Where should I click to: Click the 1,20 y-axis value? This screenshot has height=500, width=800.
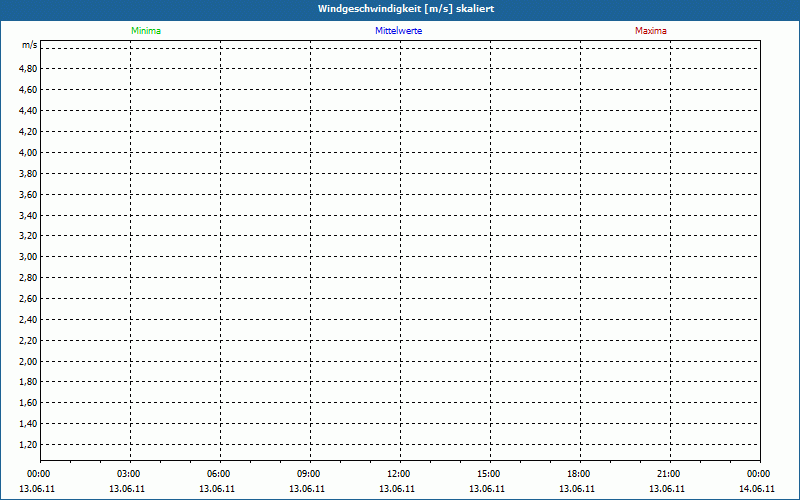[28, 444]
